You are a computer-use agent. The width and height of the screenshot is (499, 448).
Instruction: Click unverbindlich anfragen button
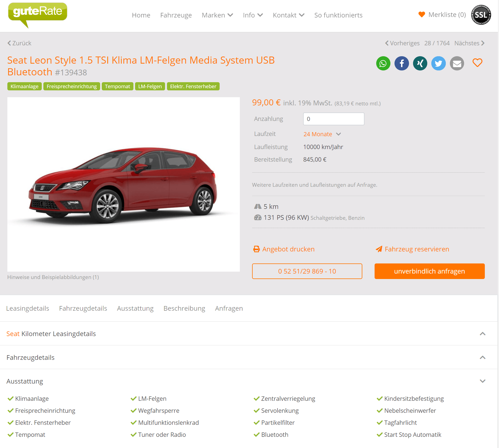coord(429,271)
